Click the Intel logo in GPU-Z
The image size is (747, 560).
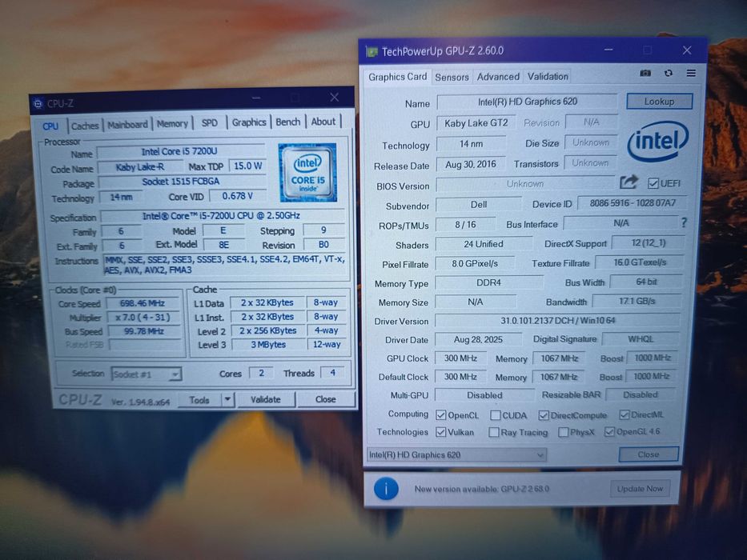tap(658, 141)
